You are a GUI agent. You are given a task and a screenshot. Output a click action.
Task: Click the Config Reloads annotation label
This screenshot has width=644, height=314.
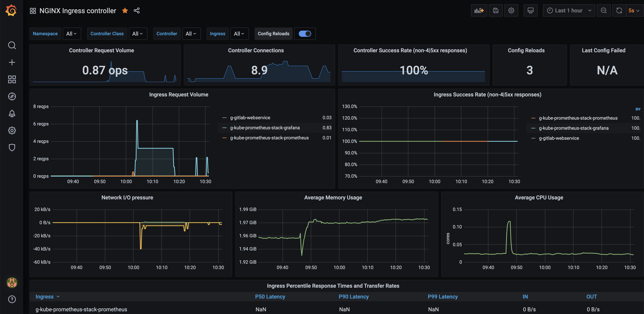coord(273,33)
